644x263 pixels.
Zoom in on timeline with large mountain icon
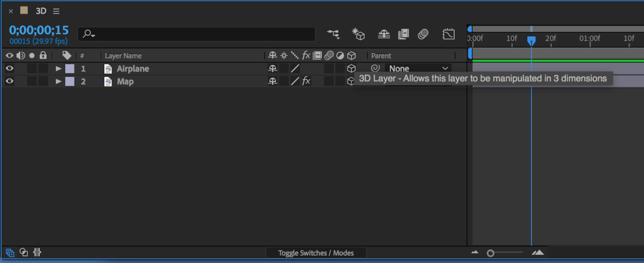(x=538, y=253)
